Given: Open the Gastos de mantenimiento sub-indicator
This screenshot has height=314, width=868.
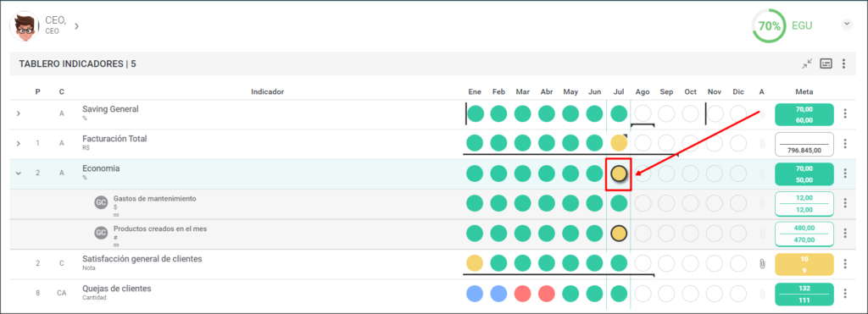Looking at the screenshot, I should [x=155, y=198].
